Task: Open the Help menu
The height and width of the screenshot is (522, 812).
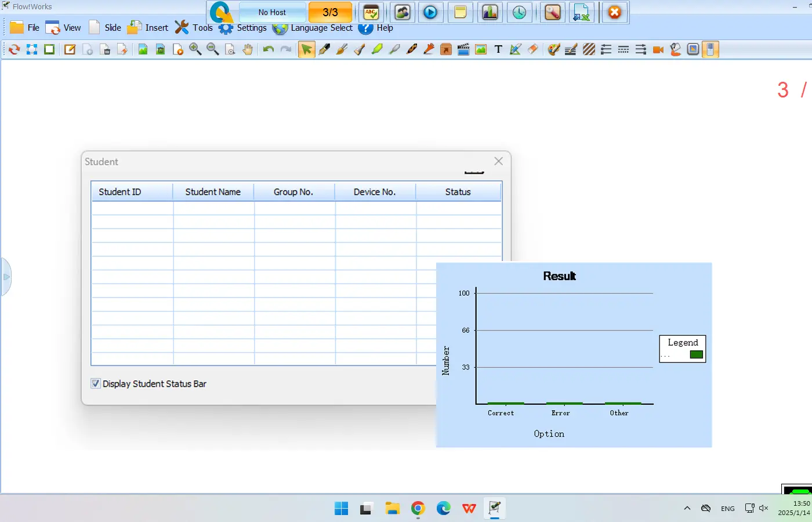Action: coord(376,27)
